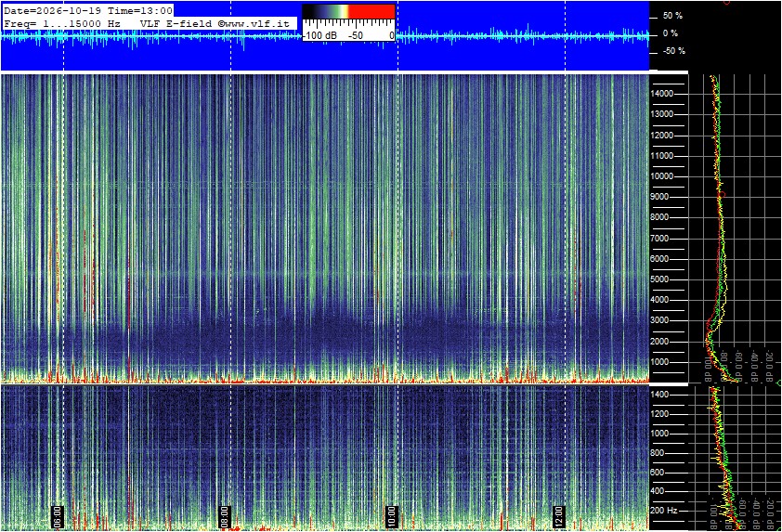
Task: Click the red circle marker near 9000 Hz
Action: (x=723, y=193)
